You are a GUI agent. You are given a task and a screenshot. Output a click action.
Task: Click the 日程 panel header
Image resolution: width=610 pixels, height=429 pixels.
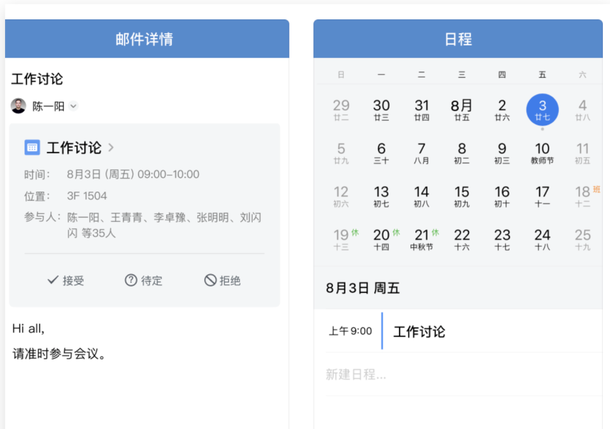[458, 39]
